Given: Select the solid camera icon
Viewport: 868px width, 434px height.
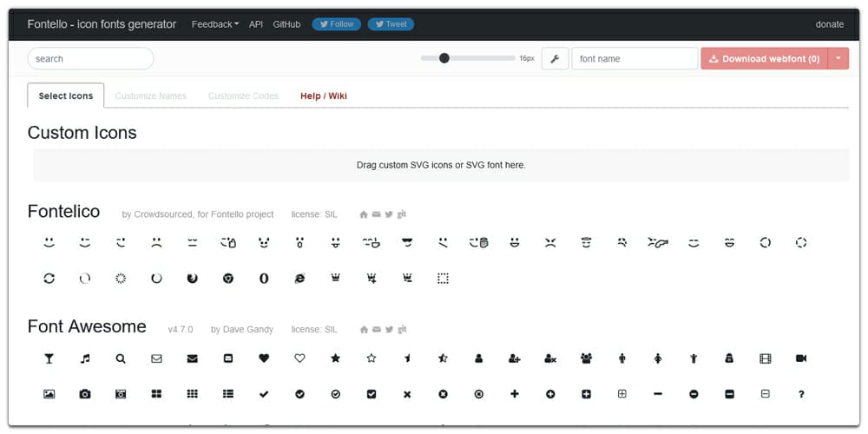Looking at the screenshot, I should (85, 394).
